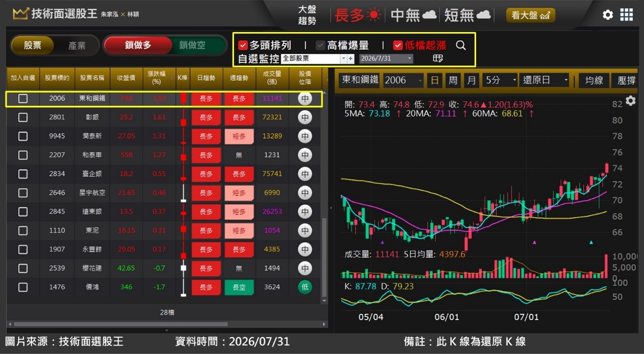
Task: Check watchlist box for 儒鴻
Action: point(23,287)
